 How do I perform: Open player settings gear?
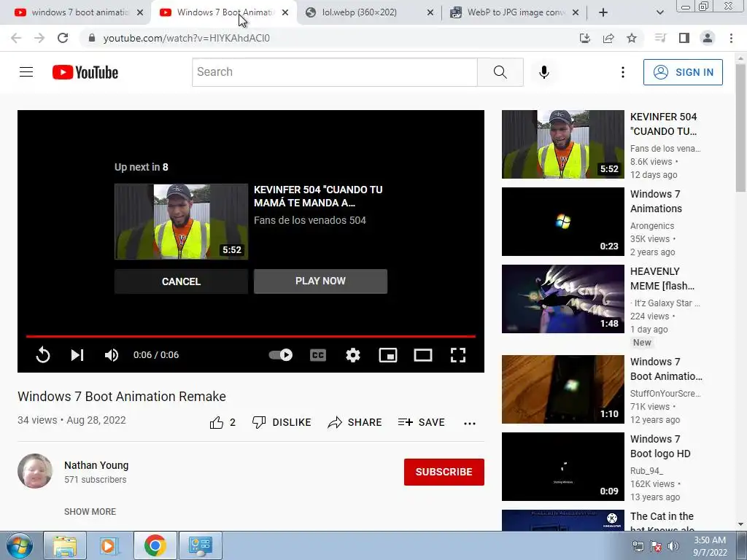tap(353, 355)
